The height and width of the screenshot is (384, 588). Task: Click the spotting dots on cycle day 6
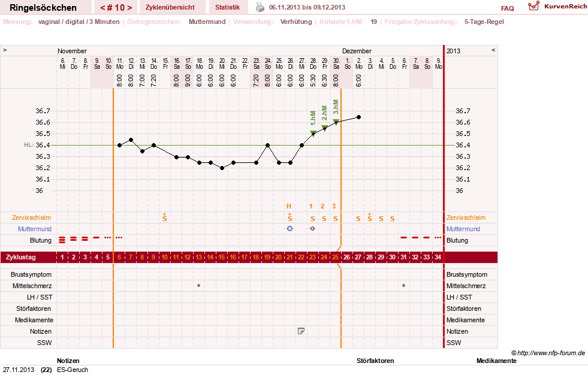point(119,237)
